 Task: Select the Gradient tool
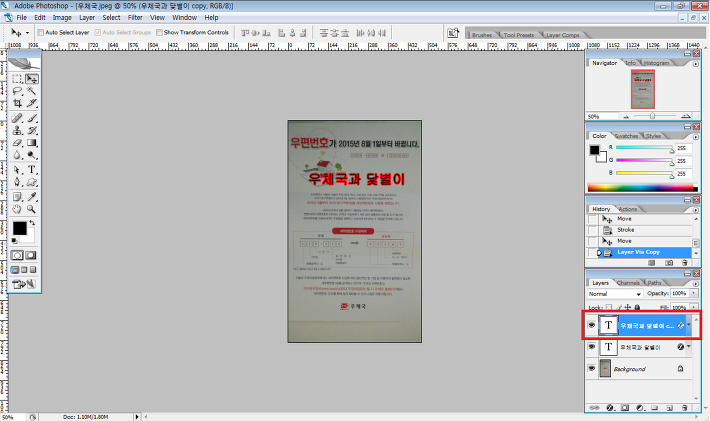(x=32, y=143)
